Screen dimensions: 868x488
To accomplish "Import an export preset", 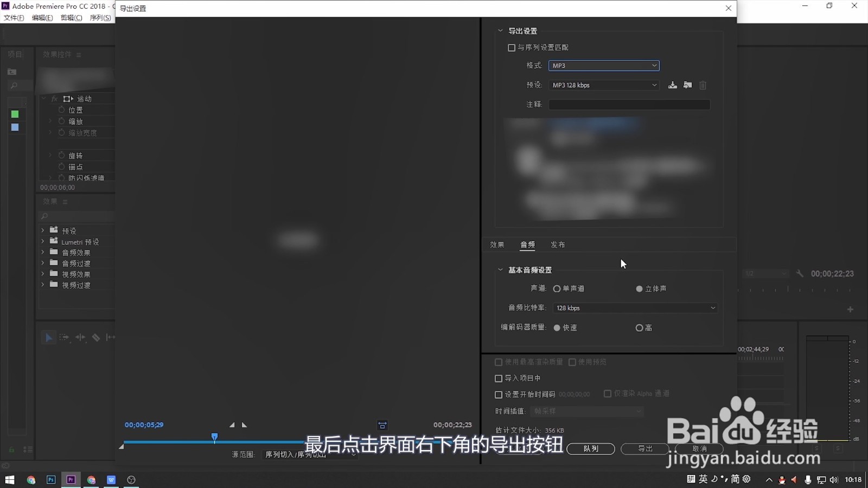I will (687, 85).
